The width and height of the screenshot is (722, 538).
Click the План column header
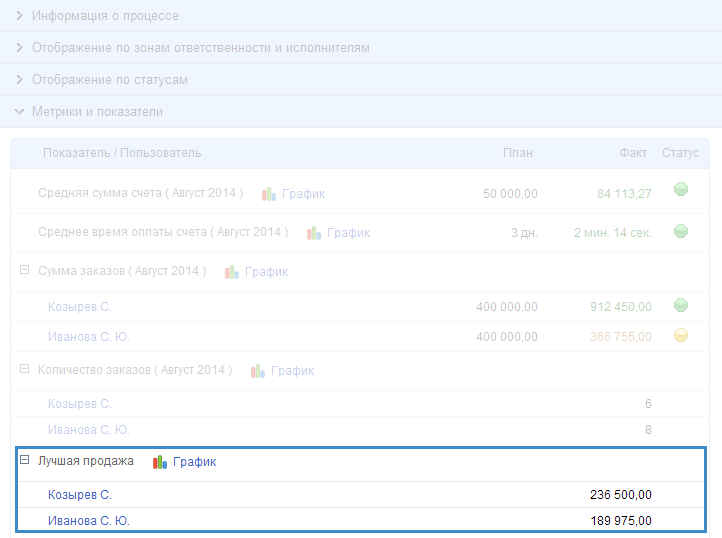pos(518,153)
